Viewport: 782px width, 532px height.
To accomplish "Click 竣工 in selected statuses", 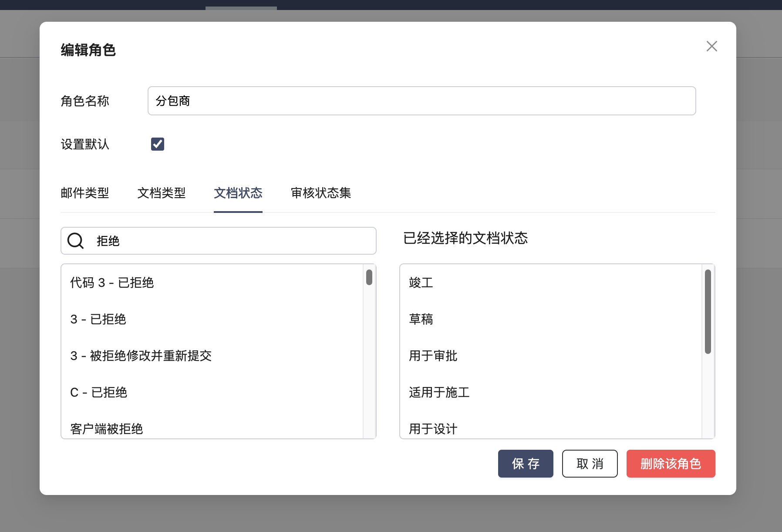I will 421,283.
